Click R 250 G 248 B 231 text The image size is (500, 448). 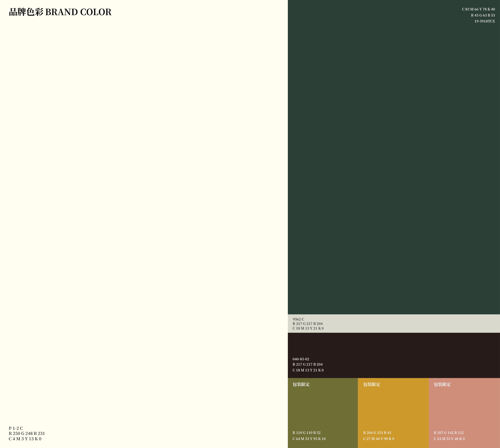pos(27,433)
